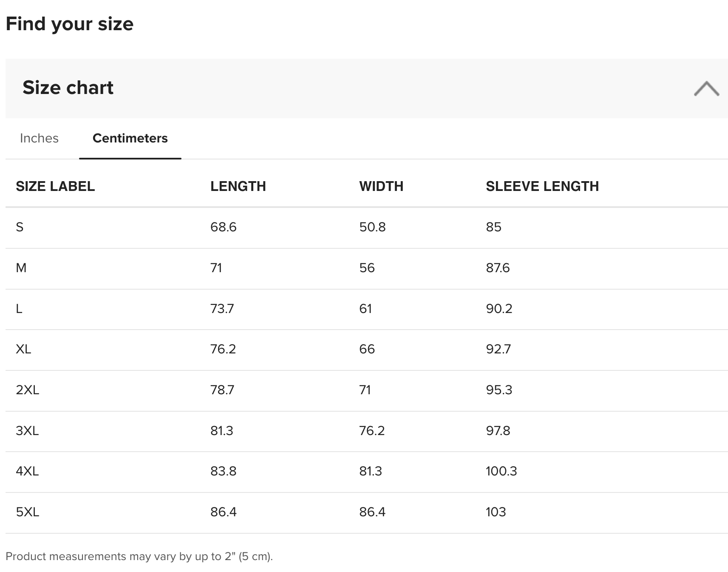The height and width of the screenshot is (572, 728).
Task: Click the 100.3 sleeve length value
Action: 501,471
